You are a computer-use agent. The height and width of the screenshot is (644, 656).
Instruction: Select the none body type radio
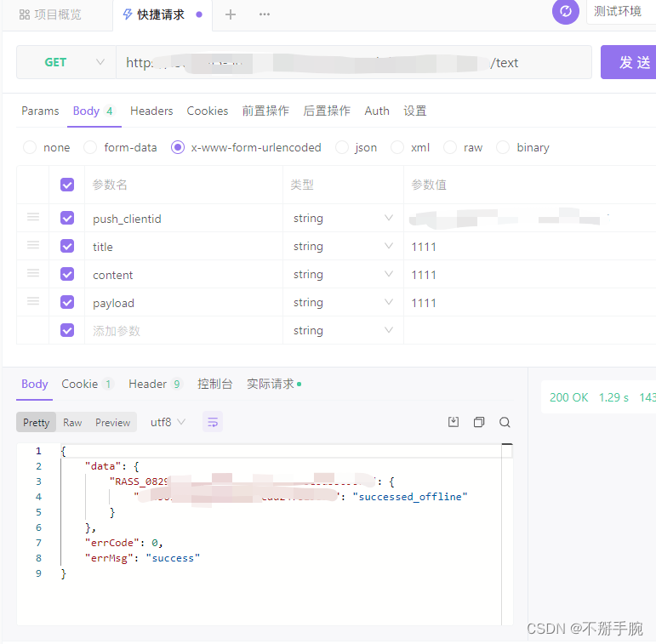(x=30, y=147)
